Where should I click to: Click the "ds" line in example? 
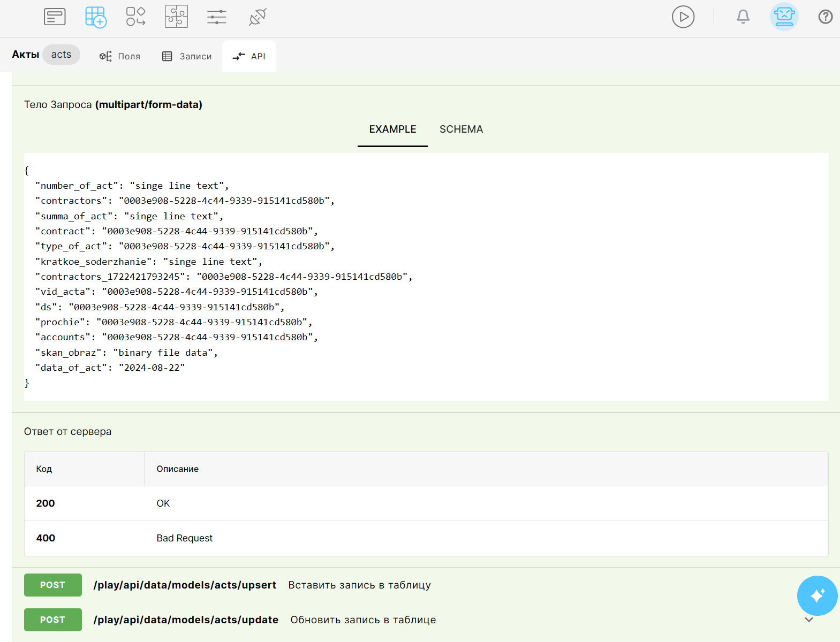click(160, 307)
